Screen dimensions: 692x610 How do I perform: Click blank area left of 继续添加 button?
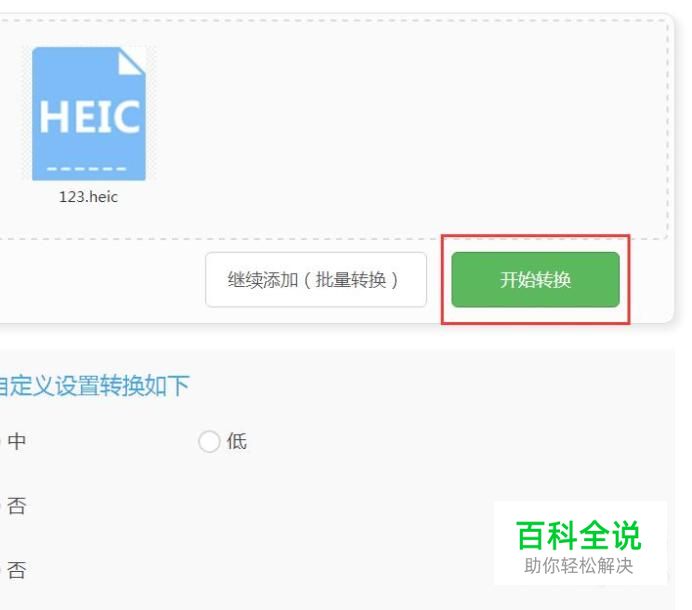pyautogui.click(x=102, y=279)
